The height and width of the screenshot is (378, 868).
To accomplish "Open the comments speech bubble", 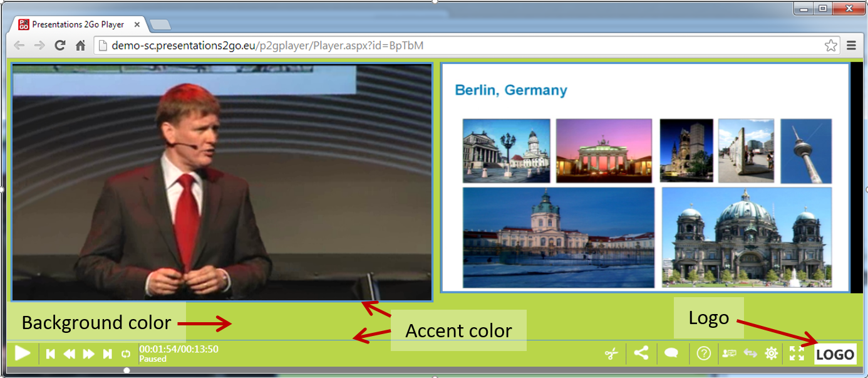I will pyautogui.click(x=671, y=354).
